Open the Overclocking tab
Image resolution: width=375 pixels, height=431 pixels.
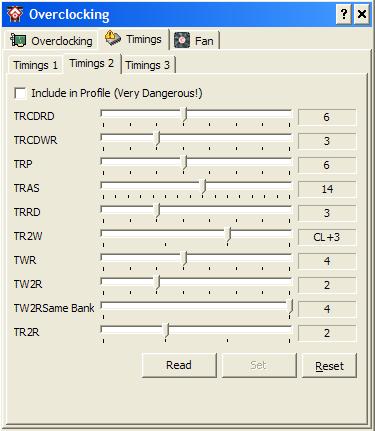tap(52, 41)
